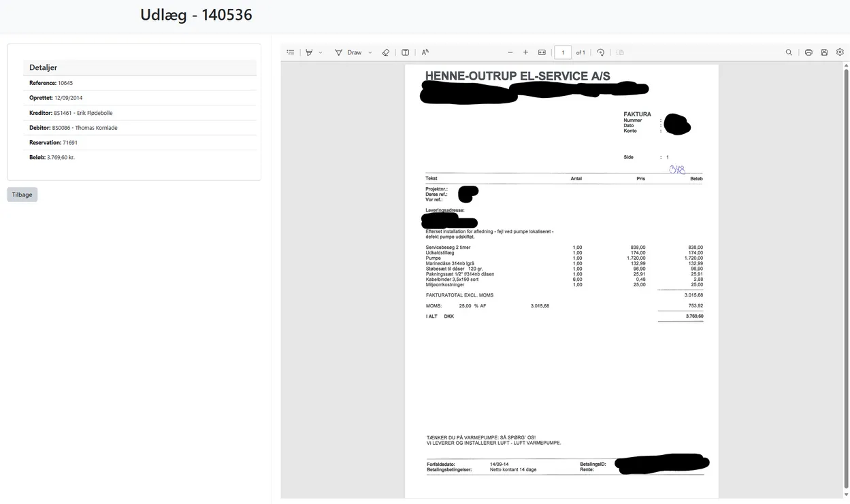Screen dimensions: 850x504
Task: Click the Udlæg - 140536 page title
Action: coord(196,14)
